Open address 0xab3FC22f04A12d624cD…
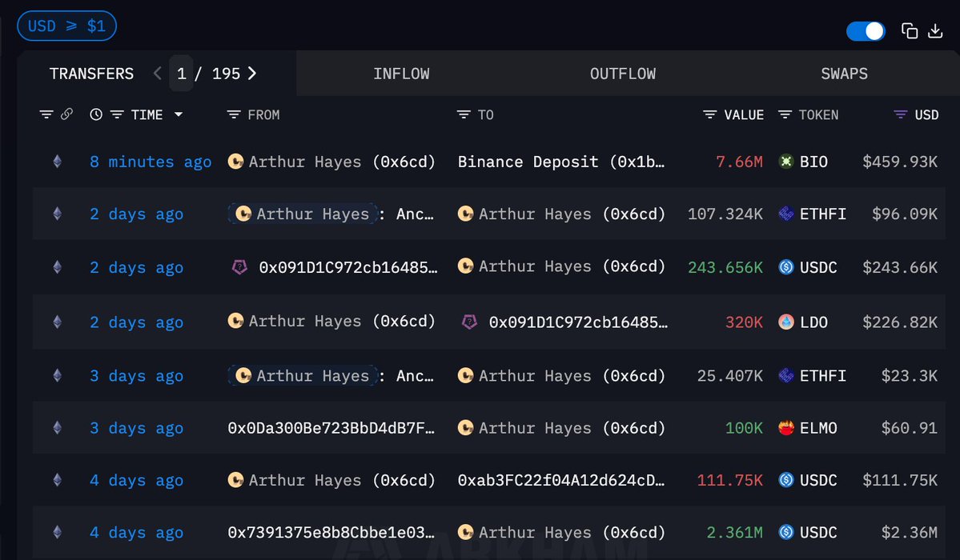 point(560,480)
